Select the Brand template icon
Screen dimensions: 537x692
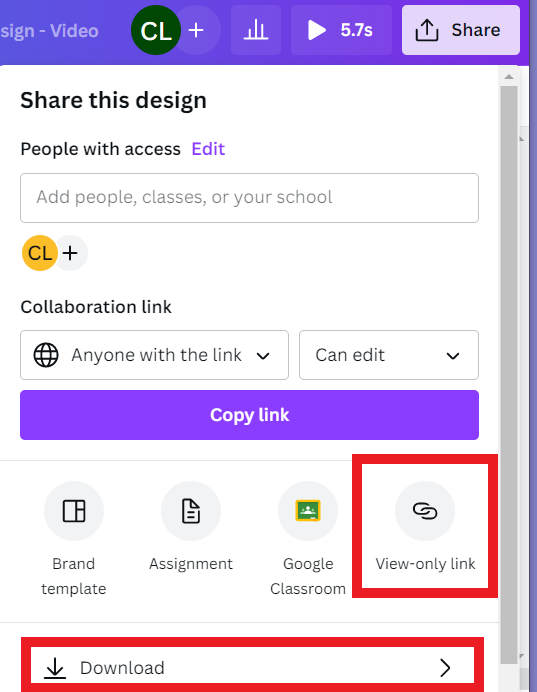point(74,511)
